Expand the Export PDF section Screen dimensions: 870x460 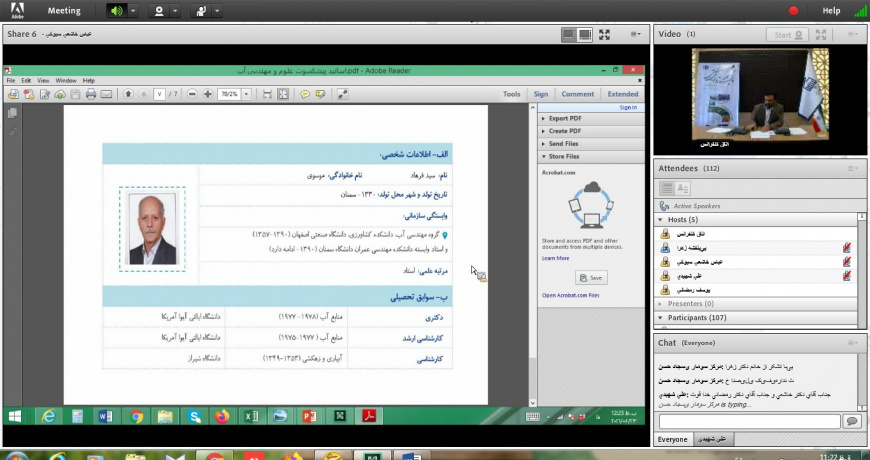[591, 118]
